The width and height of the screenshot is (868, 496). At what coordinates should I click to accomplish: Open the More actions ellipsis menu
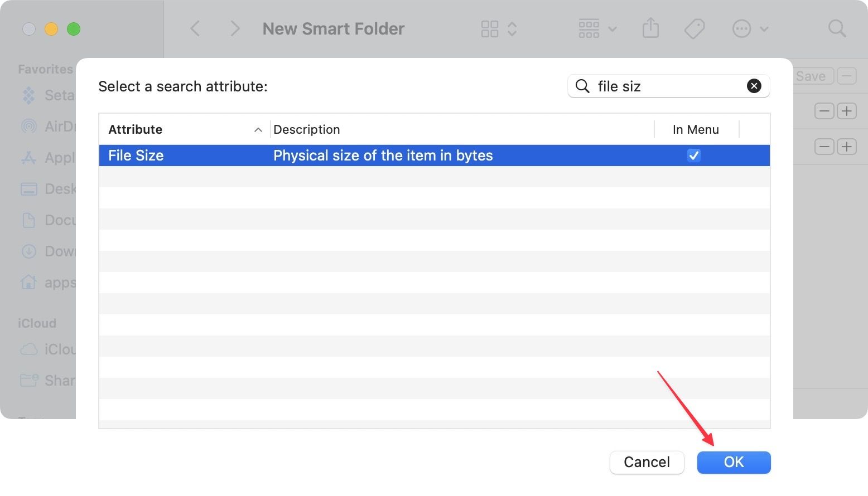click(749, 28)
